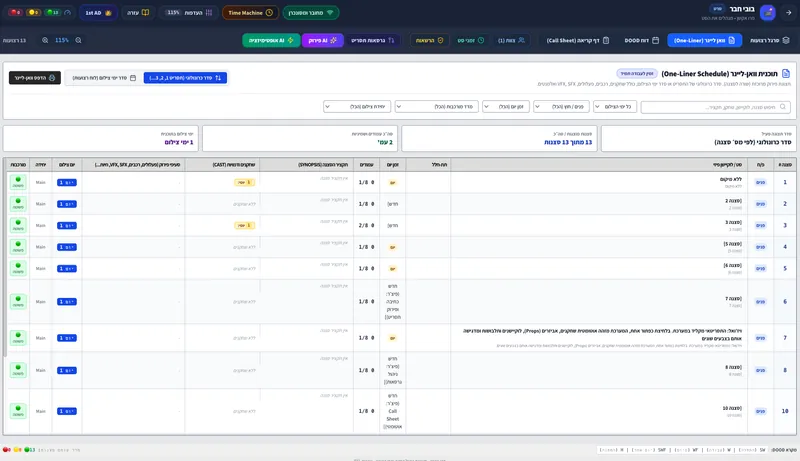Click the red status counter in the top bar
The width and height of the screenshot is (800, 461).
(x=15, y=13)
